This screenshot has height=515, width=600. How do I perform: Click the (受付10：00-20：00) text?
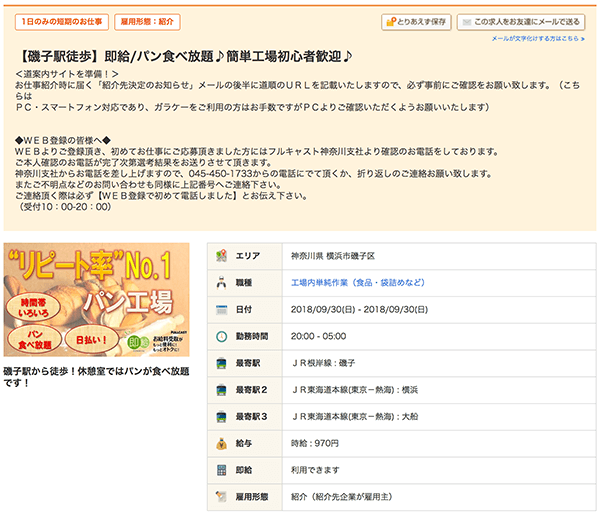point(65,207)
